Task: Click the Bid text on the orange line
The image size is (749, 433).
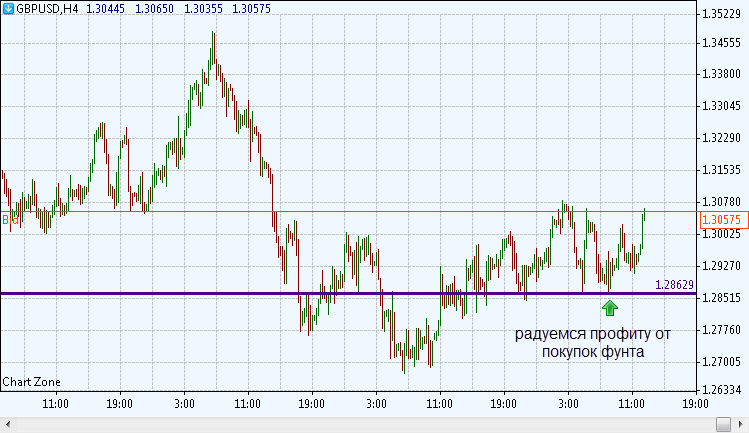Action: (10, 220)
